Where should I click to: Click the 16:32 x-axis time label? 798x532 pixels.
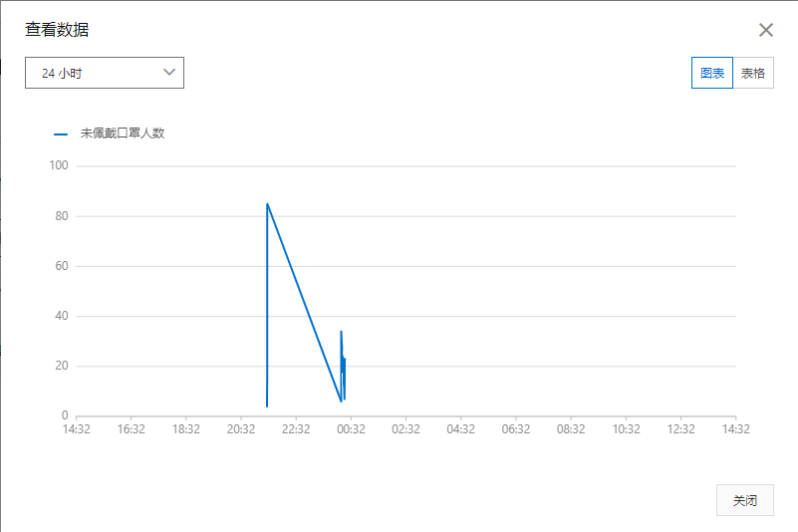click(x=132, y=428)
